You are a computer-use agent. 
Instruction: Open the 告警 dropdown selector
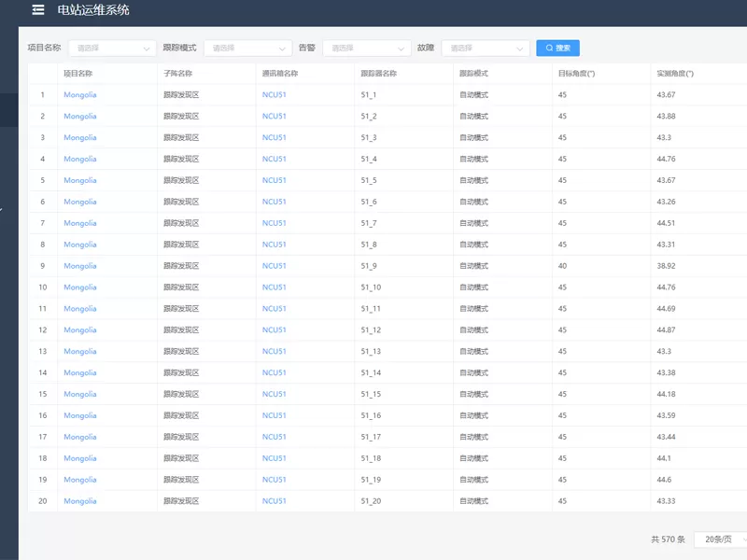pyautogui.click(x=366, y=48)
